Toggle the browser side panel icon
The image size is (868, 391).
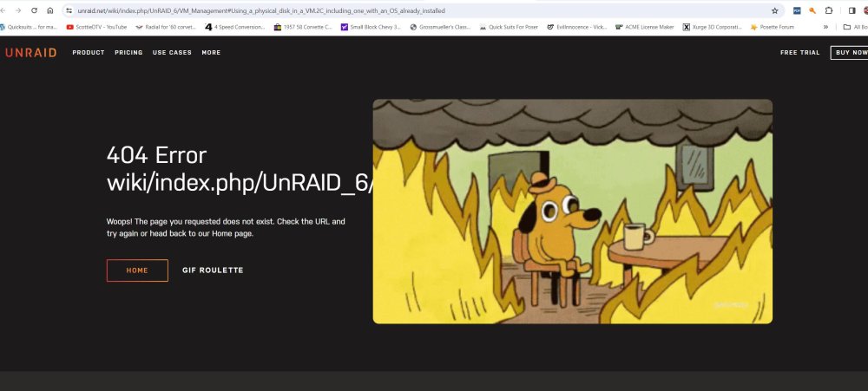tap(852, 10)
